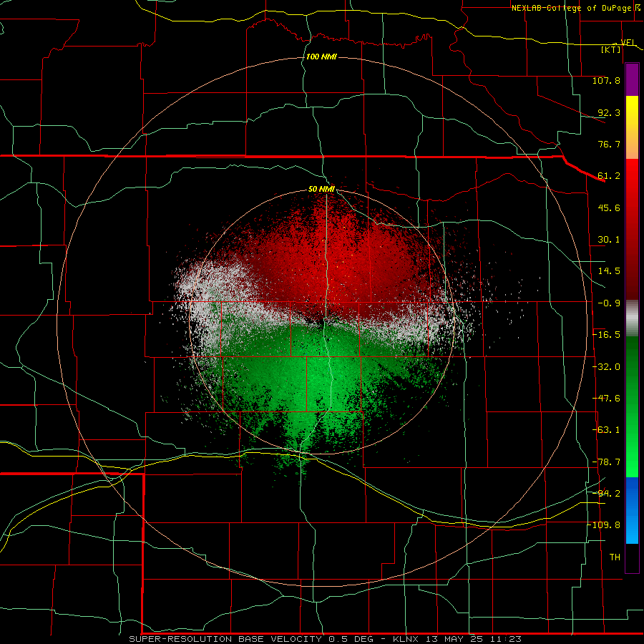Select the 92.3 scale value
The height and width of the screenshot is (644, 644).
pyautogui.click(x=609, y=112)
